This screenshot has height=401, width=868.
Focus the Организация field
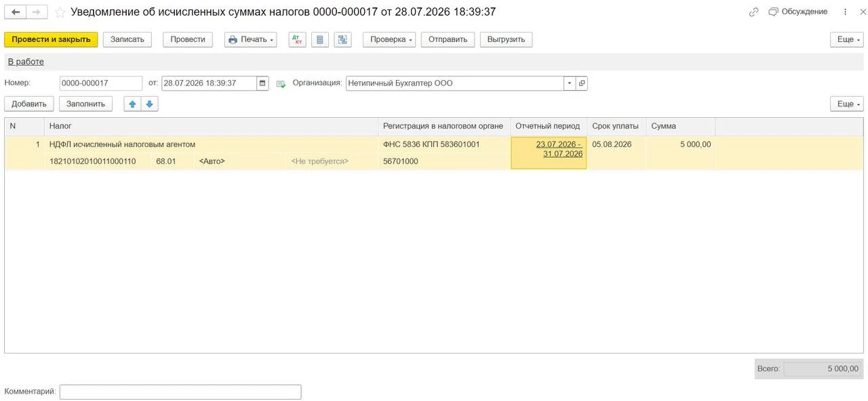tap(454, 83)
